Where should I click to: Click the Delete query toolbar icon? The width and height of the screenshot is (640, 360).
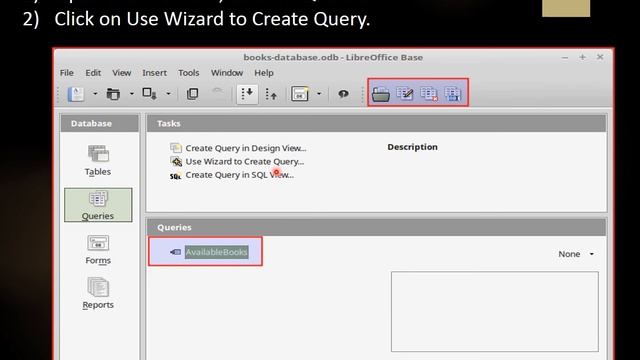429,94
